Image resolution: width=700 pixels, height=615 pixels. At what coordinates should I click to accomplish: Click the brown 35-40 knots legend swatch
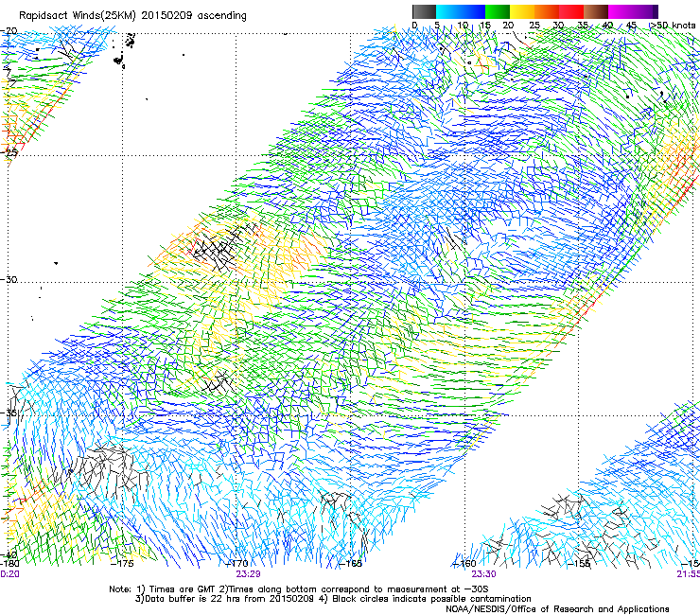click(596, 11)
